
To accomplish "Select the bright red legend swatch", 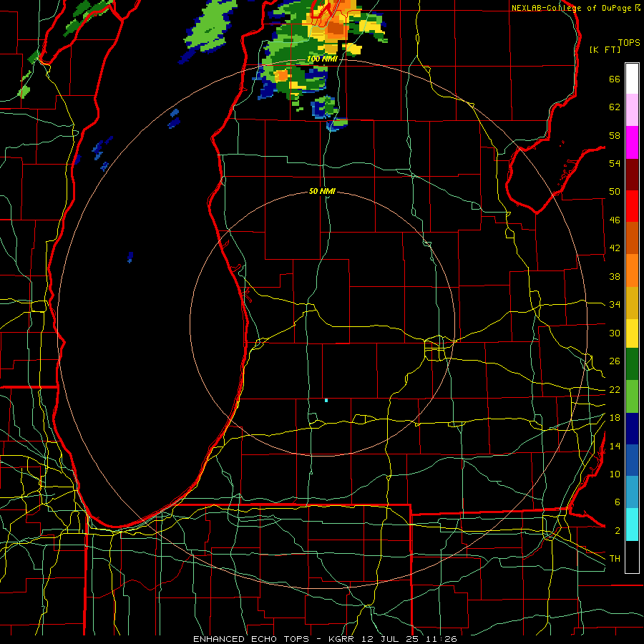I will pos(632,206).
